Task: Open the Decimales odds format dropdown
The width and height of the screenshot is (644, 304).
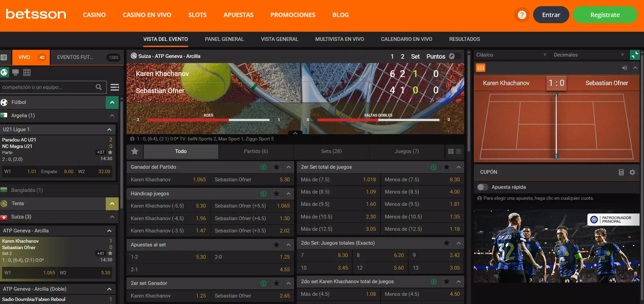Action: (589, 55)
